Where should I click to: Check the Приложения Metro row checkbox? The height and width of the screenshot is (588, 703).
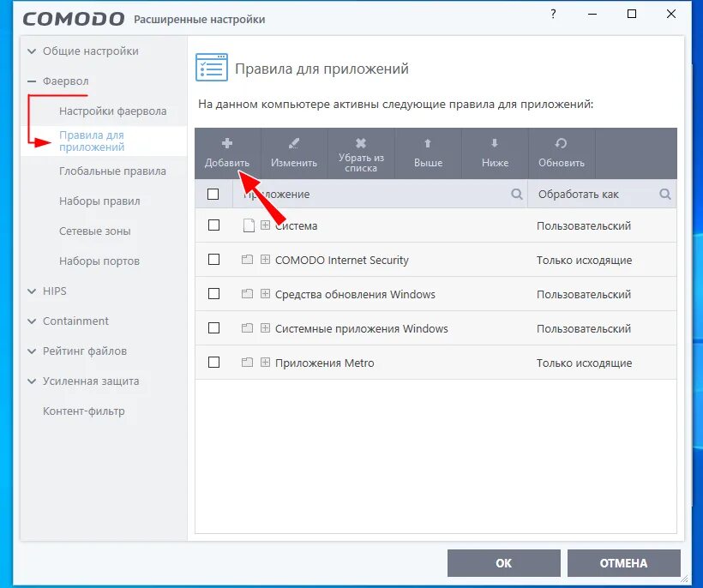[x=213, y=362]
